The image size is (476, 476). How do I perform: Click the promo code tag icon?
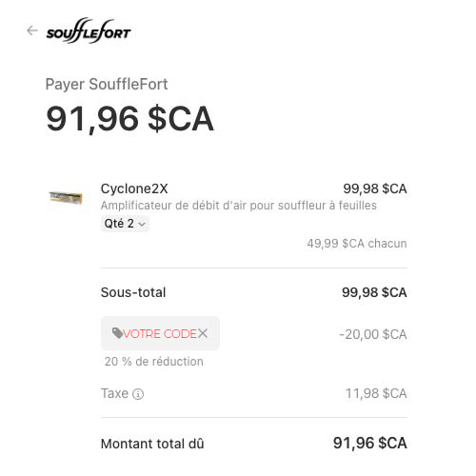click(117, 333)
